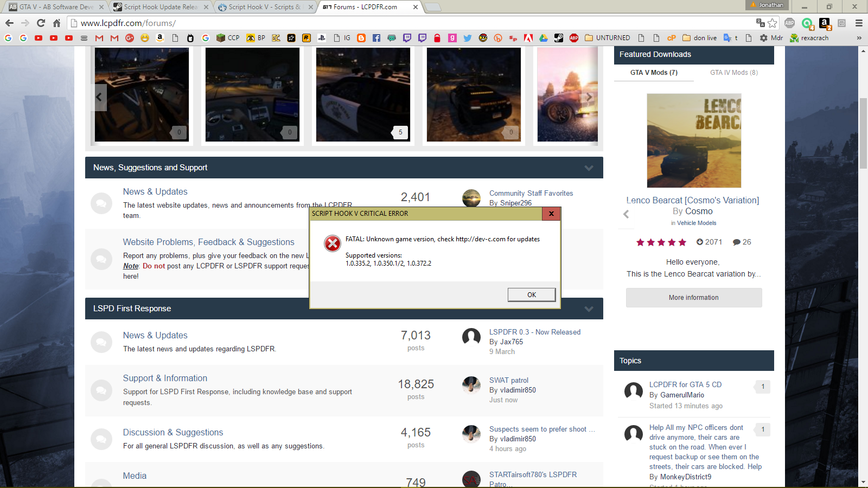Open the Rockstar Games bookmark icon
Screen dimensions: 868x488
click(x=307, y=38)
